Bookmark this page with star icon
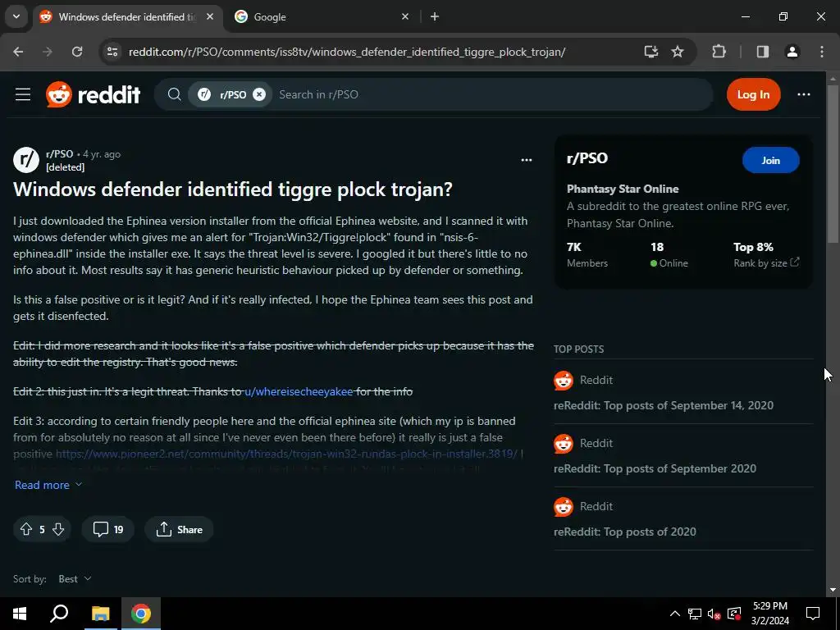 pyautogui.click(x=678, y=52)
